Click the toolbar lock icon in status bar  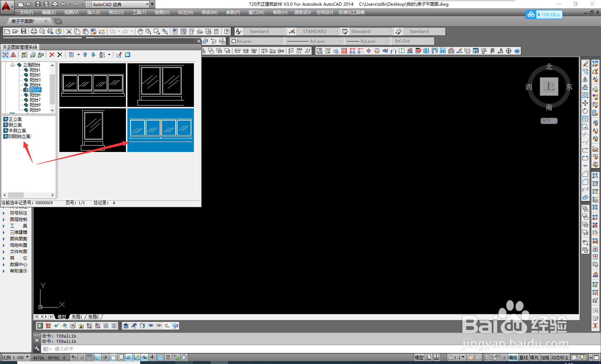click(x=496, y=357)
